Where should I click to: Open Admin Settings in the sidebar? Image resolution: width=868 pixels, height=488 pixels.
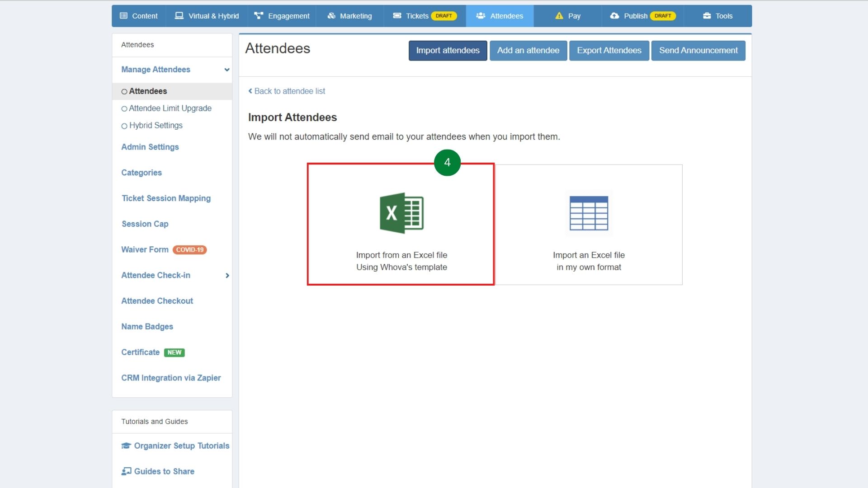click(x=150, y=147)
